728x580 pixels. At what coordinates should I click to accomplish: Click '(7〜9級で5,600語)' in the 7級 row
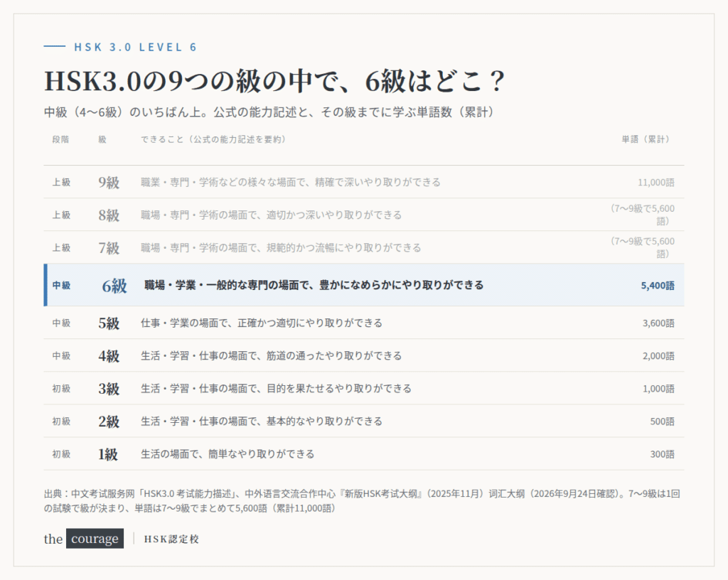(x=643, y=248)
